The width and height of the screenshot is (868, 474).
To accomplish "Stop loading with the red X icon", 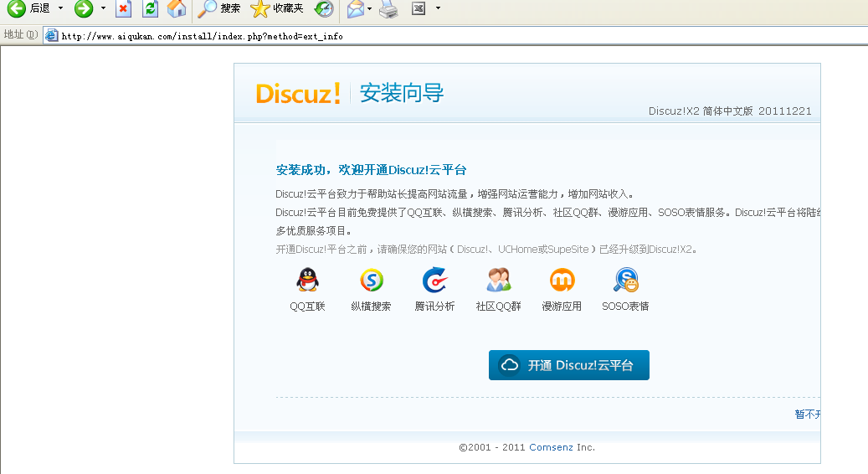I will (123, 8).
